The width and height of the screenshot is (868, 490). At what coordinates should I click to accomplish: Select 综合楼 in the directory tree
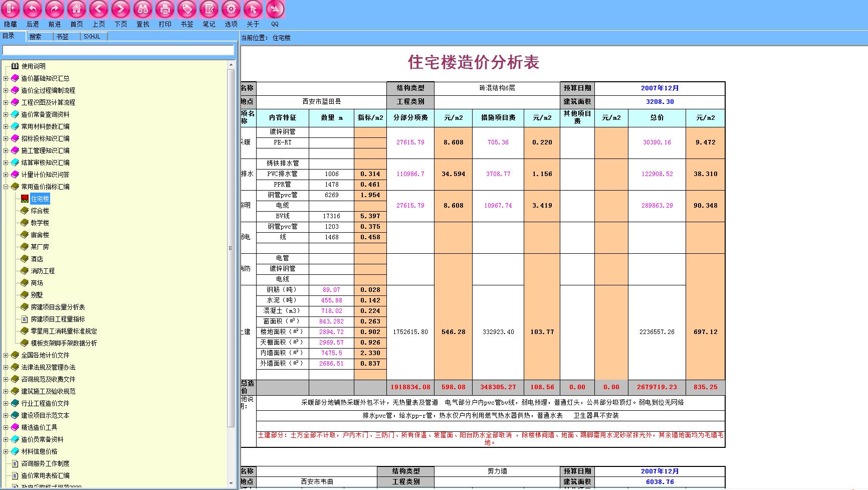40,211
